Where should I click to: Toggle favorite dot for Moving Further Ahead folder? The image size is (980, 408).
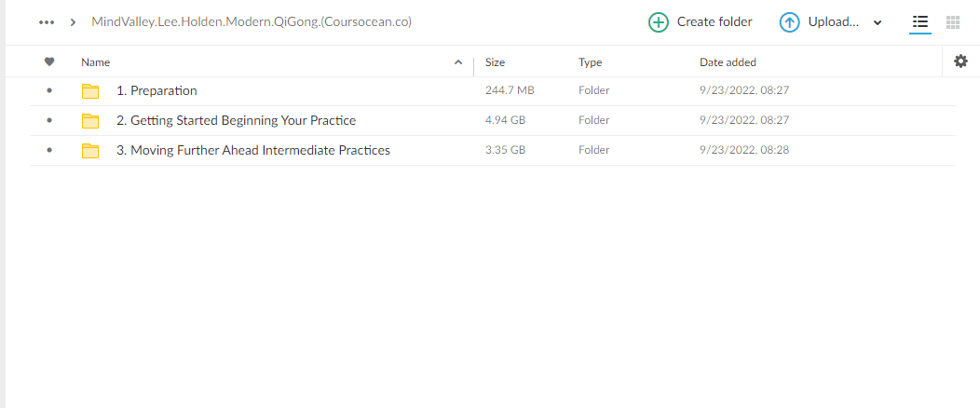click(49, 151)
